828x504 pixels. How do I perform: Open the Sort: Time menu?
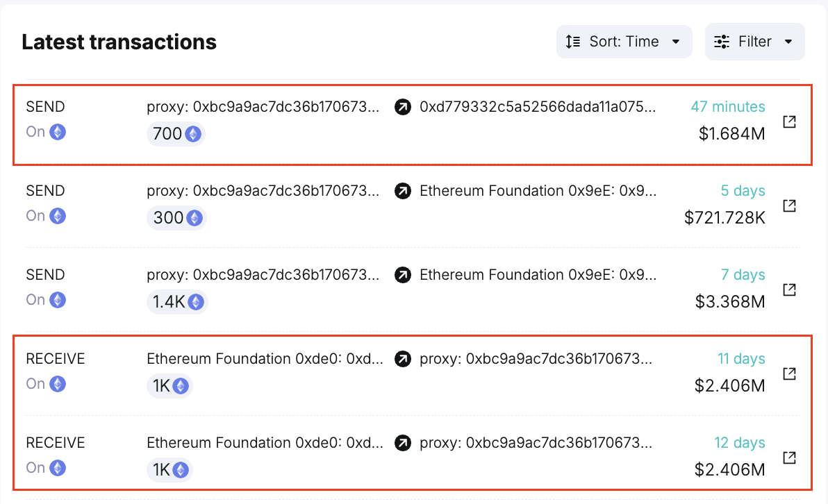click(x=624, y=42)
